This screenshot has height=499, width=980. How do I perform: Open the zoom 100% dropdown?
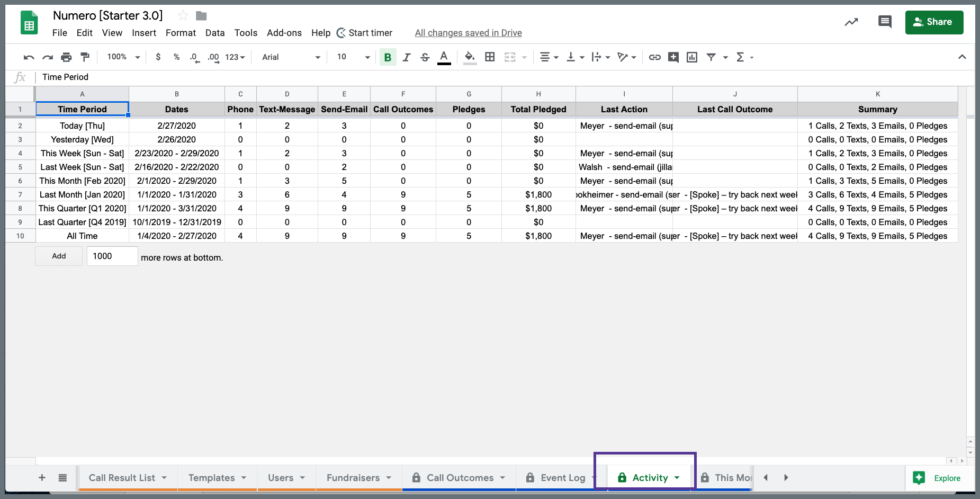[x=123, y=57]
